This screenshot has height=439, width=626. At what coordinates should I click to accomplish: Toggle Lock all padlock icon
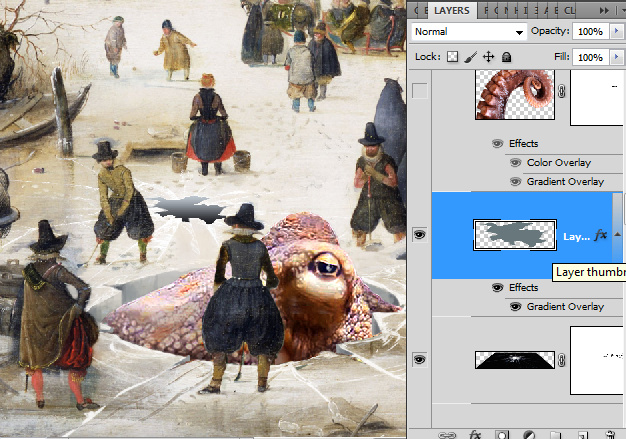[x=507, y=57]
